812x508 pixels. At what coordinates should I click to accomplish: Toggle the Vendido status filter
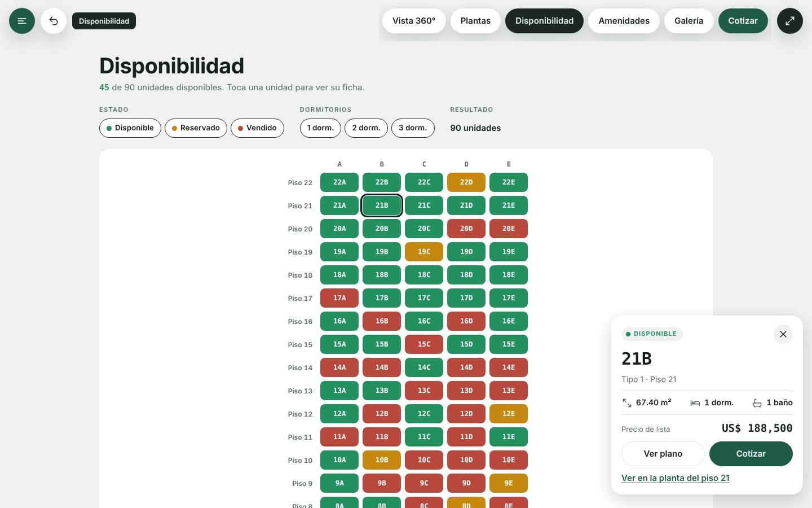coord(257,128)
